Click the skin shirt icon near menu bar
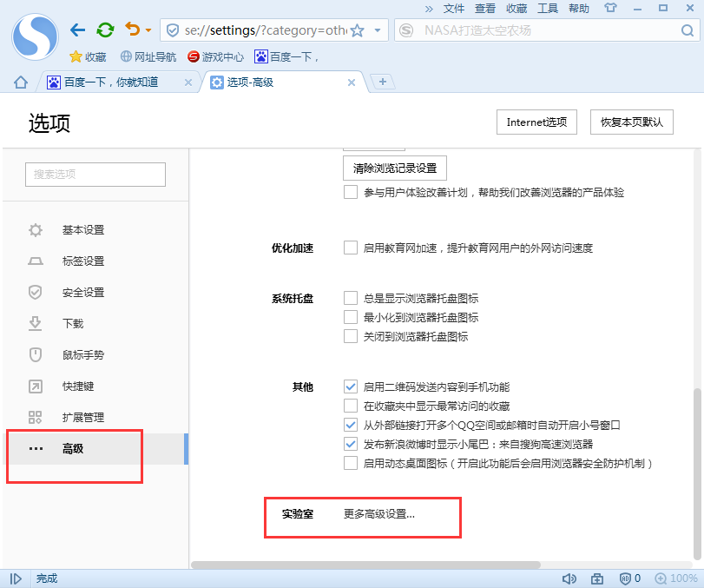 point(610,8)
